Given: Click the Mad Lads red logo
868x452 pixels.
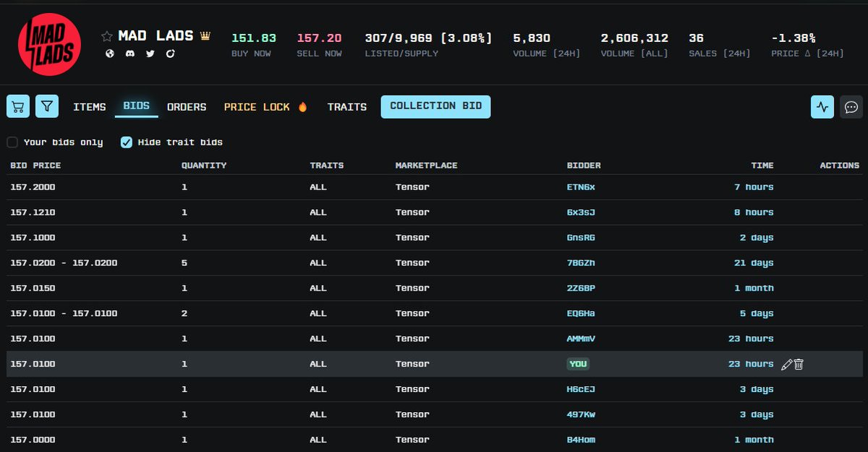Looking at the screenshot, I should pyautogui.click(x=49, y=45).
